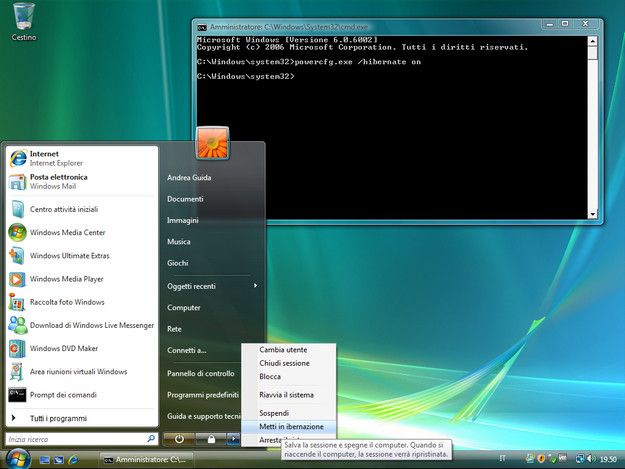Open Guida e supporto tecnico
This screenshot has height=469, width=625.
coord(203,416)
